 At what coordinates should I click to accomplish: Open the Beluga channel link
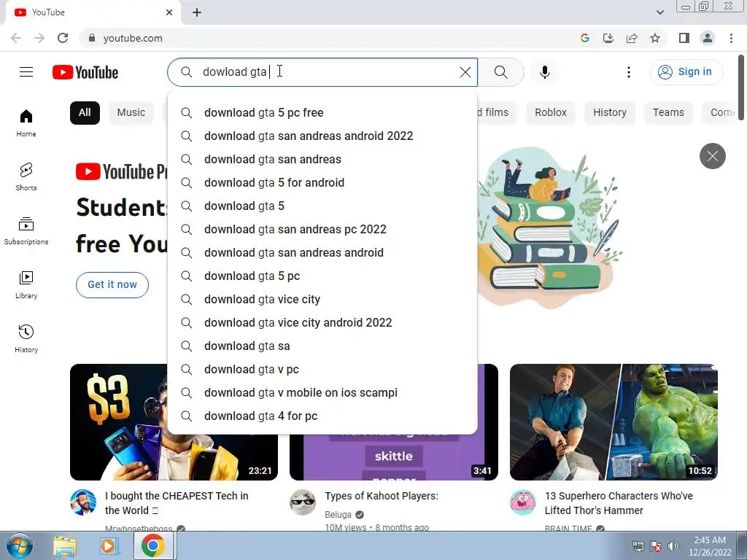(x=338, y=515)
